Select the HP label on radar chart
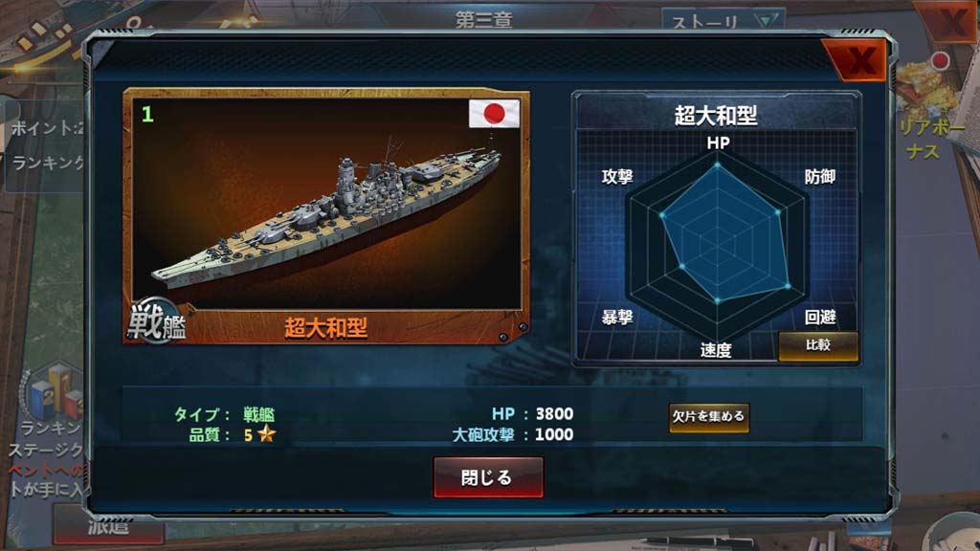Screen dimensions: 980x551 click(x=718, y=143)
